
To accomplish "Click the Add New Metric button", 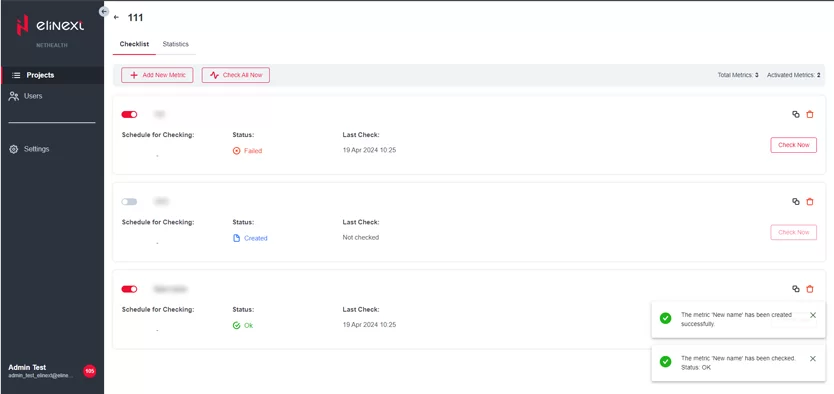I will point(157,75).
